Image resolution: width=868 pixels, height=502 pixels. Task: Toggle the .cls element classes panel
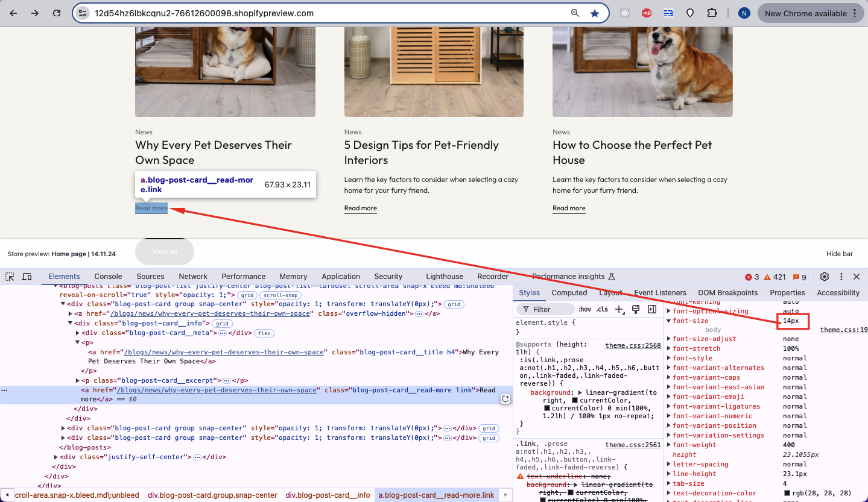602,309
